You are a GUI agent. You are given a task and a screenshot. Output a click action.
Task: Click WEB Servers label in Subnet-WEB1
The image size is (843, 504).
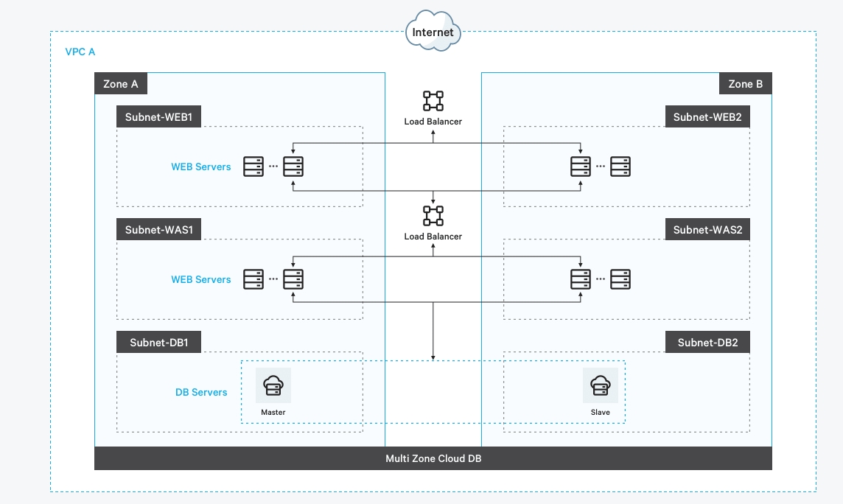201,167
